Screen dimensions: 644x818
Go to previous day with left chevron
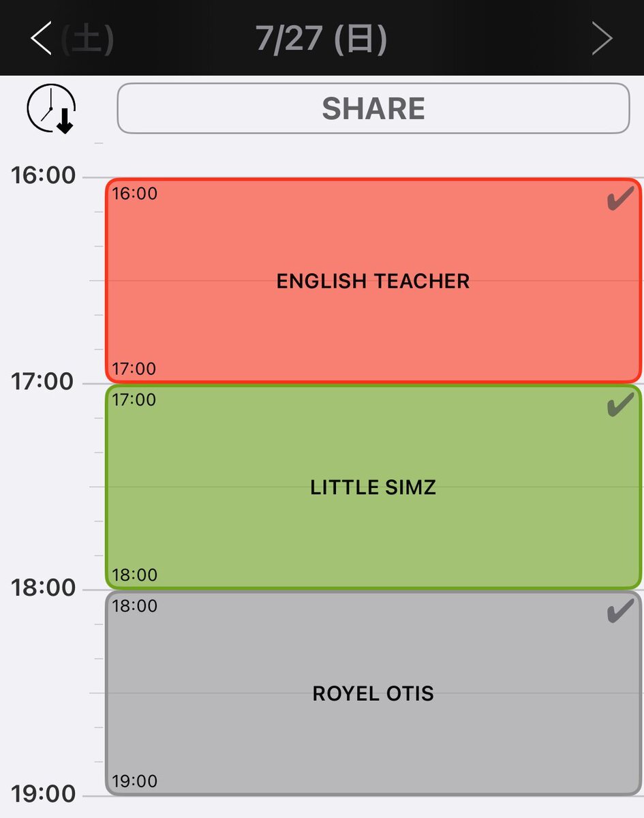[x=42, y=39]
